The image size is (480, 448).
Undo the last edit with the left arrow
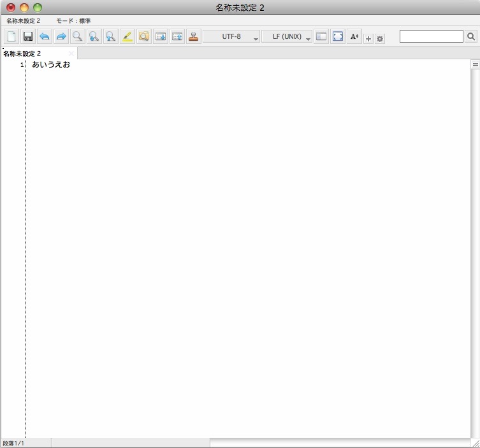[x=45, y=37]
